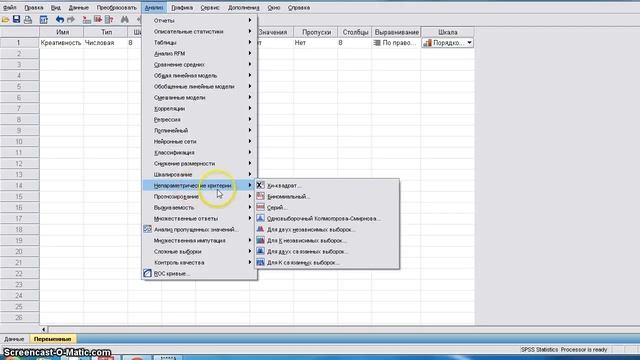
Task: Open Сложные выборки menu item
Action: [x=199, y=251]
